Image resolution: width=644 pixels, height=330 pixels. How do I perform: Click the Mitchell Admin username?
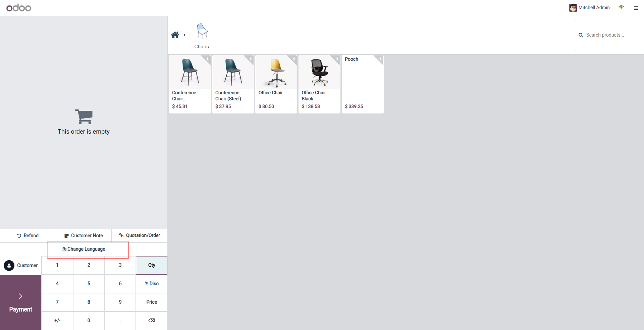pyautogui.click(x=594, y=7)
